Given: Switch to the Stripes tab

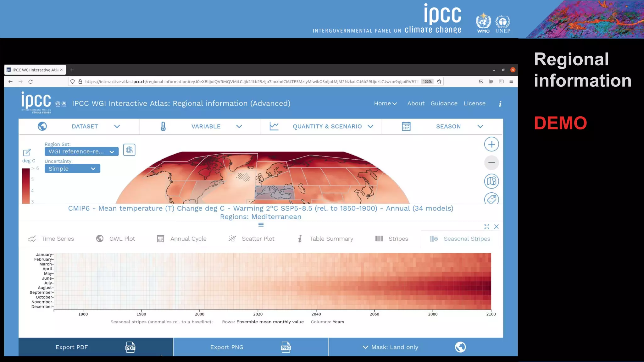Looking at the screenshot, I should (x=391, y=239).
